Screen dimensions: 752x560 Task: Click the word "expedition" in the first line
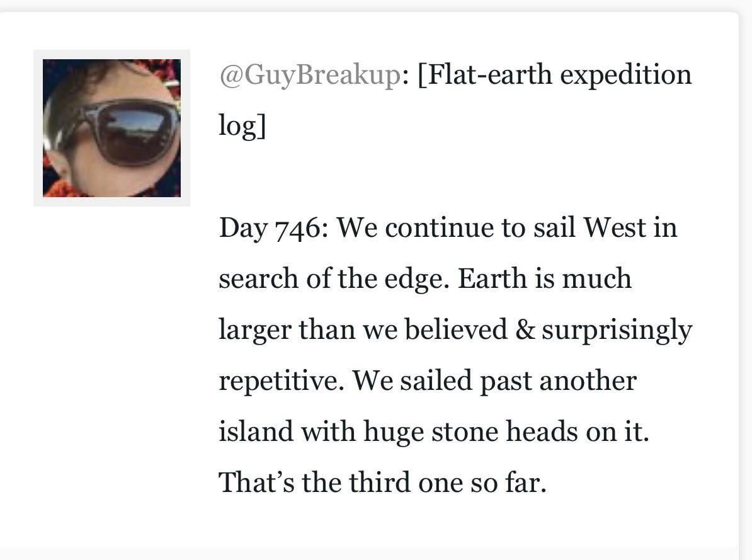625,76
